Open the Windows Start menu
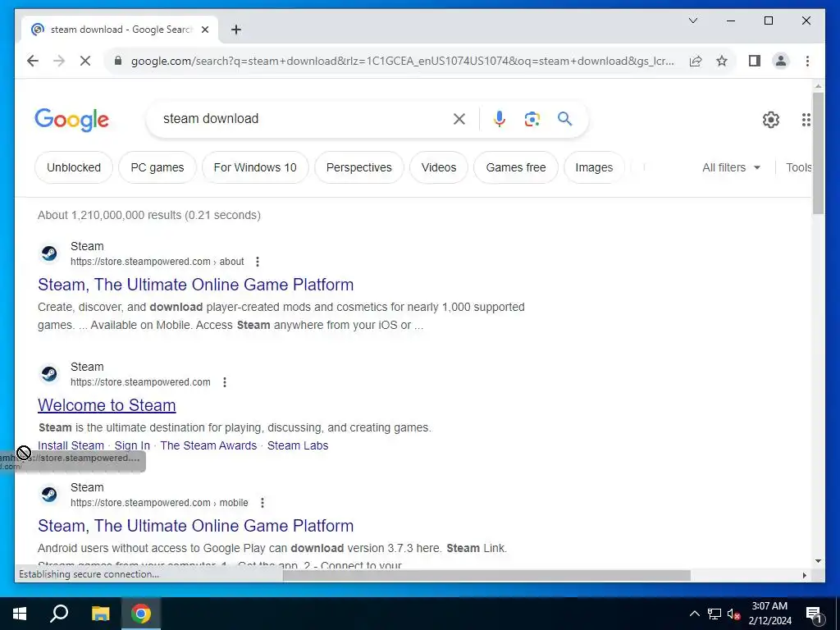Image resolution: width=840 pixels, height=630 pixels. (20, 614)
